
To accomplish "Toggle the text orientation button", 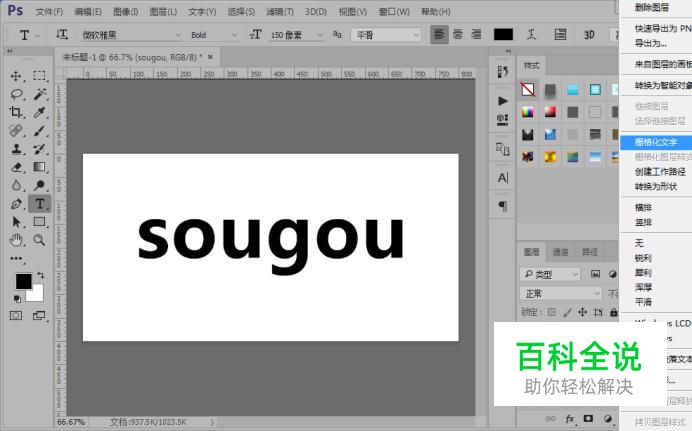I will [62, 34].
